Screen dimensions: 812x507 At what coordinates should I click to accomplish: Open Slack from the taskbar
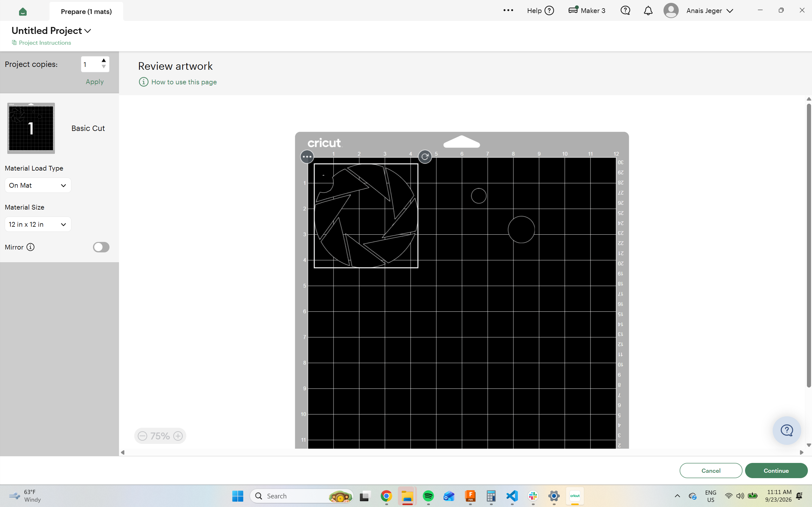(533, 496)
